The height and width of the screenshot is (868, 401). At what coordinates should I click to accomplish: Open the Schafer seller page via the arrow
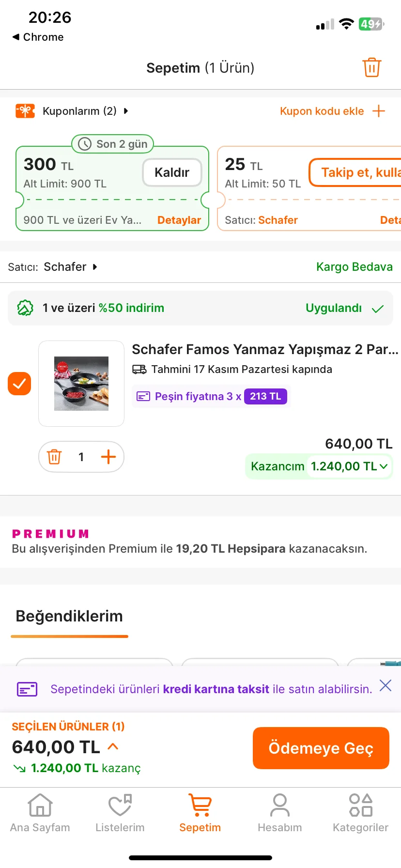[95, 267]
